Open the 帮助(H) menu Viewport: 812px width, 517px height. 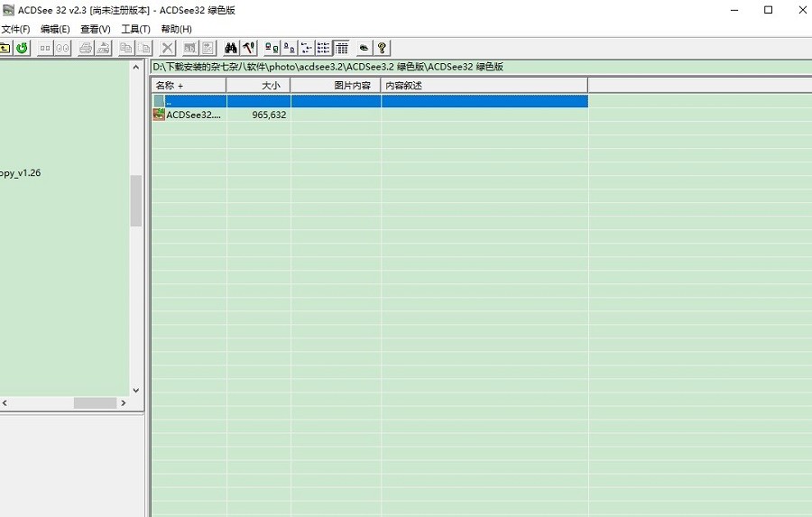click(176, 29)
